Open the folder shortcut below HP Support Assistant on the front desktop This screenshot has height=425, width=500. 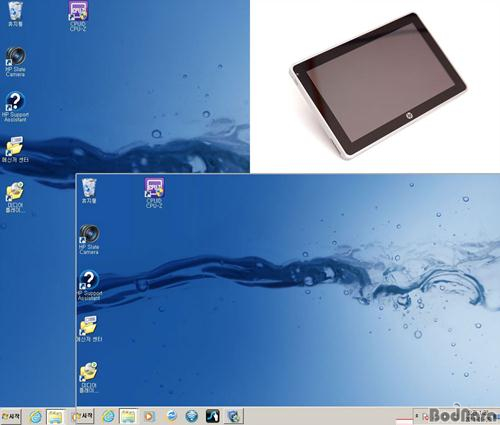pyautogui.click(x=89, y=329)
